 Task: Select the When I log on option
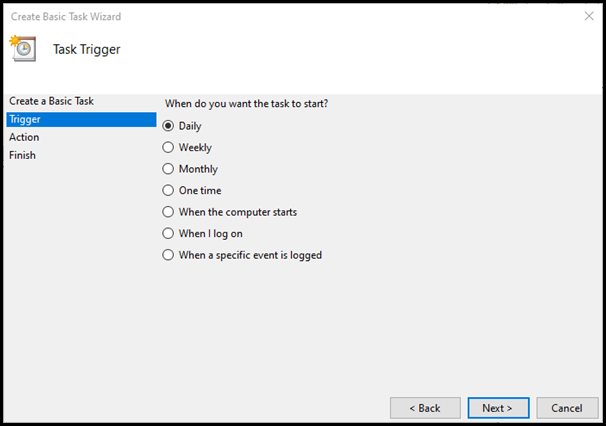click(168, 233)
